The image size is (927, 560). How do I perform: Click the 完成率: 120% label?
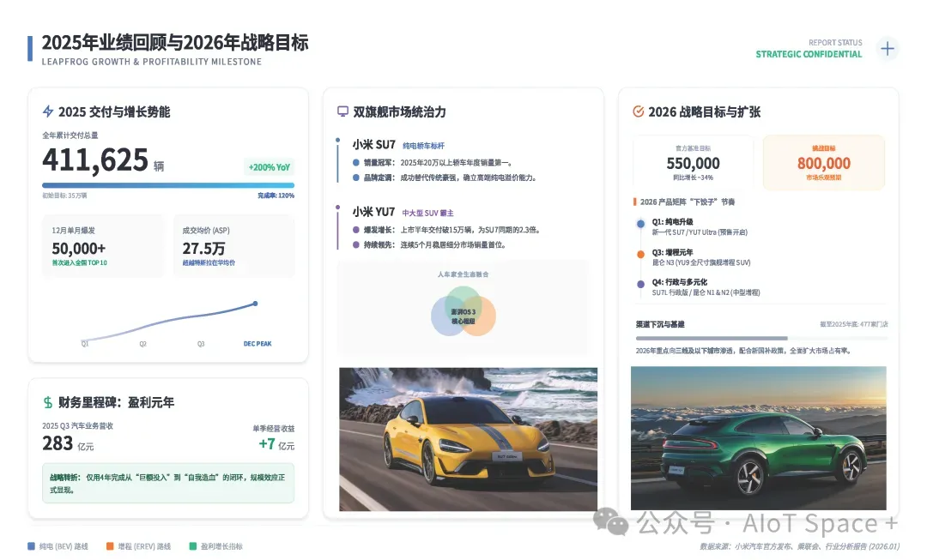coord(276,196)
